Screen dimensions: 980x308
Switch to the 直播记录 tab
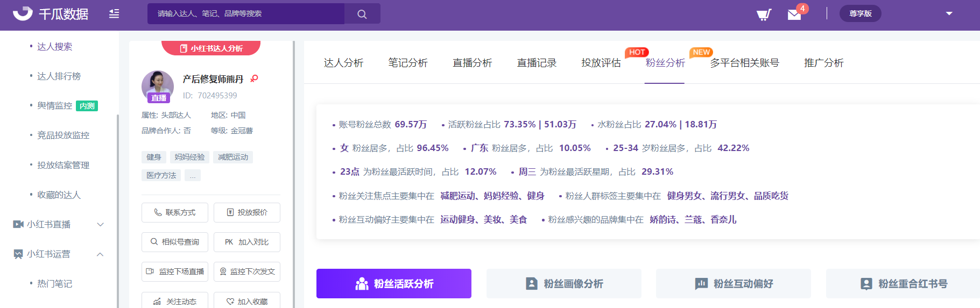pos(537,63)
